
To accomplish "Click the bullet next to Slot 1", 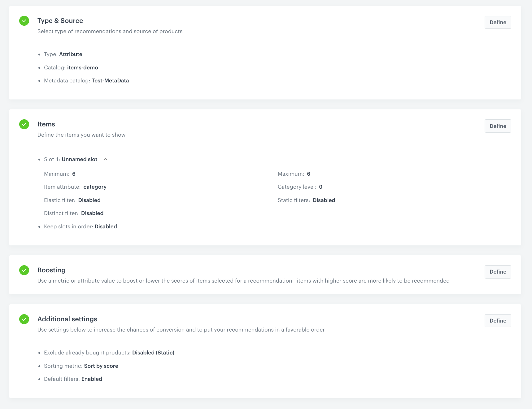I will point(39,160).
